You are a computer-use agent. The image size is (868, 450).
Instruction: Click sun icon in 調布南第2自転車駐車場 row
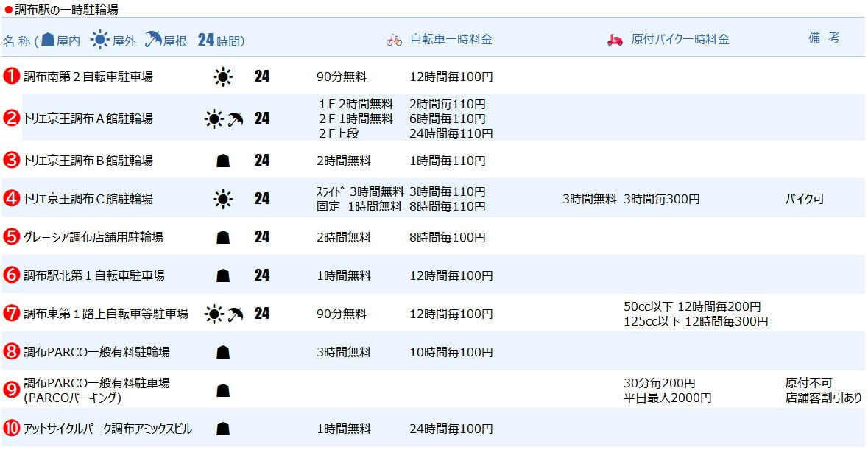pos(222,77)
